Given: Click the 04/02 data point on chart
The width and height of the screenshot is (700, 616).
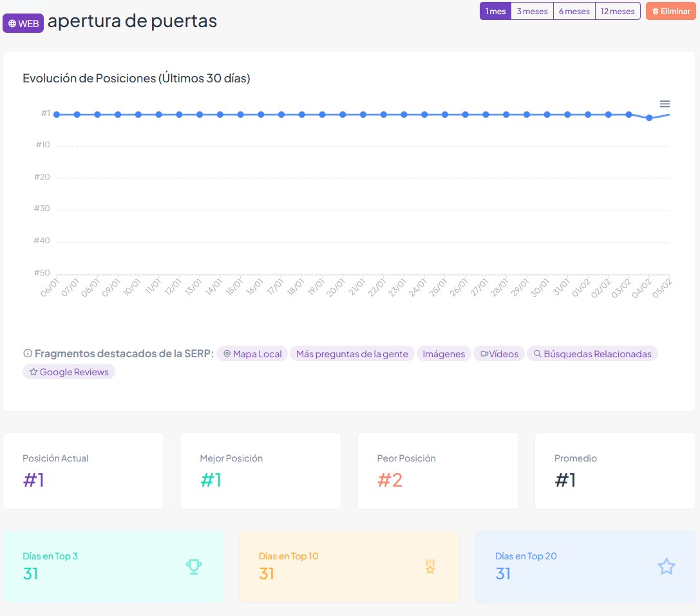Looking at the screenshot, I should (649, 118).
